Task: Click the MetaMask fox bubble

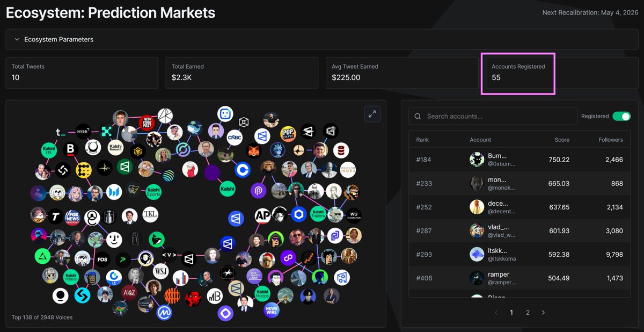Action: (254, 152)
